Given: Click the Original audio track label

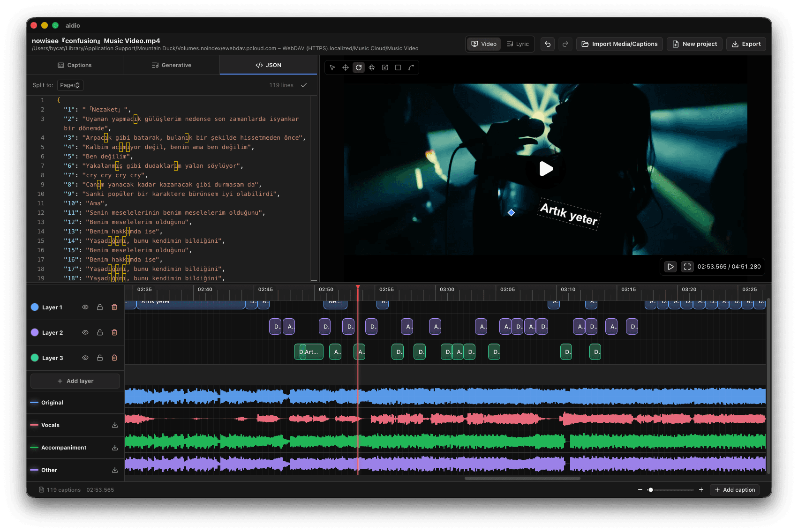Looking at the screenshot, I should (x=52, y=403).
